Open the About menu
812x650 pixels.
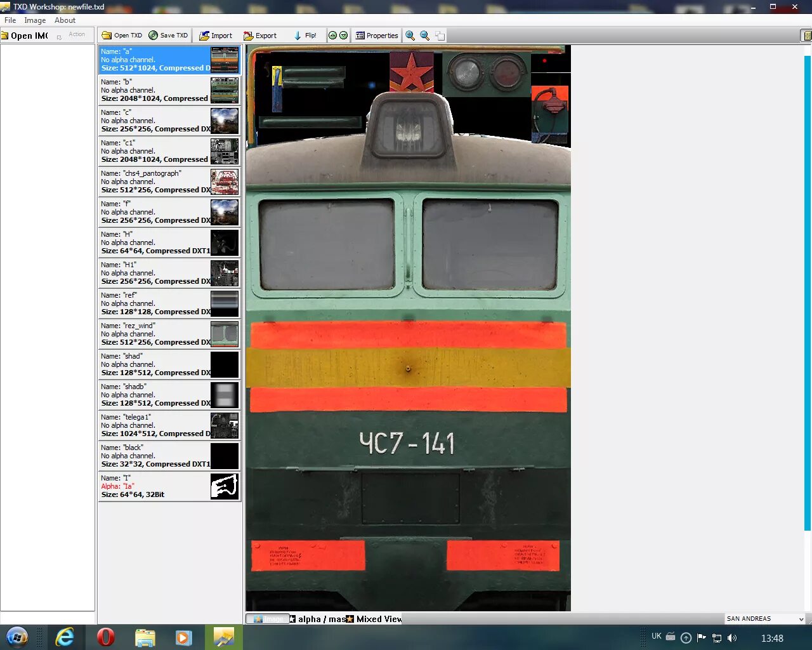pyautogui.click(x=65, y=20)
